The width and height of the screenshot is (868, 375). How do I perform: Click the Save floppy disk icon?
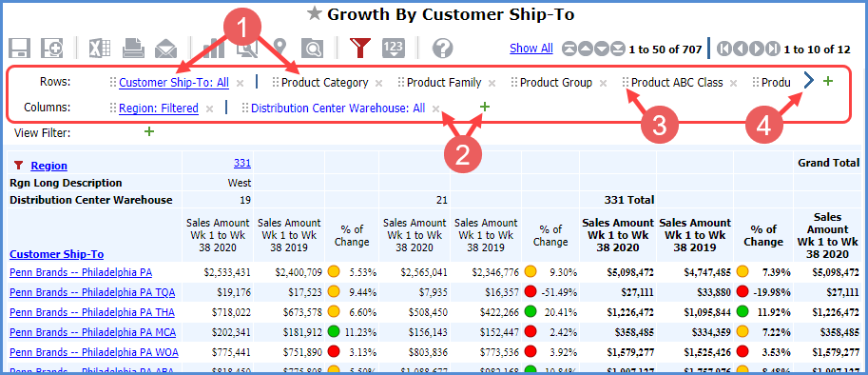19,49
